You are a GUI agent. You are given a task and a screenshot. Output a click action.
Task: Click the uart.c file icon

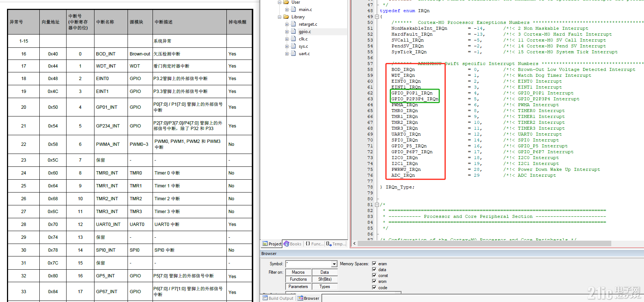tap(294, 54)
